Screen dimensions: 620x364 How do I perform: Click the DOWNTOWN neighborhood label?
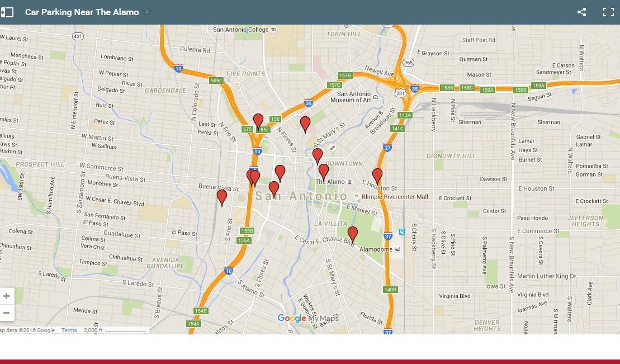[344, 164]
